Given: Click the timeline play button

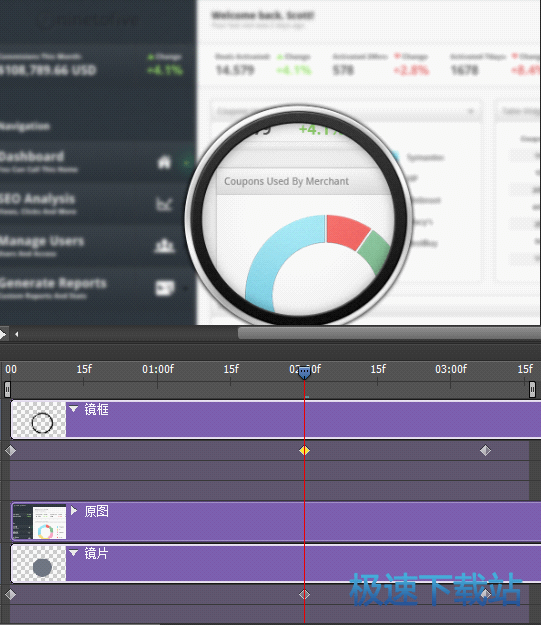Looking at the screenshot, I should click(x=3, y=334).
